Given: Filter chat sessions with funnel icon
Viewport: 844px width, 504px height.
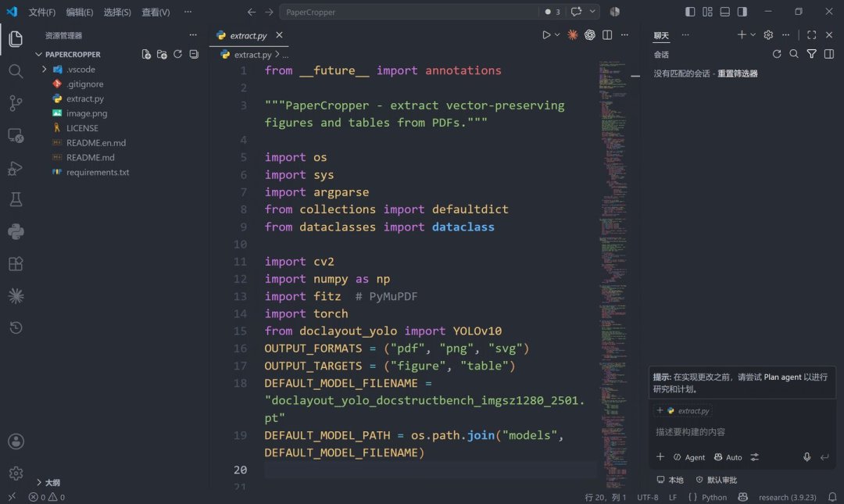Looking at the screenshot, I should tap(812, 54).
